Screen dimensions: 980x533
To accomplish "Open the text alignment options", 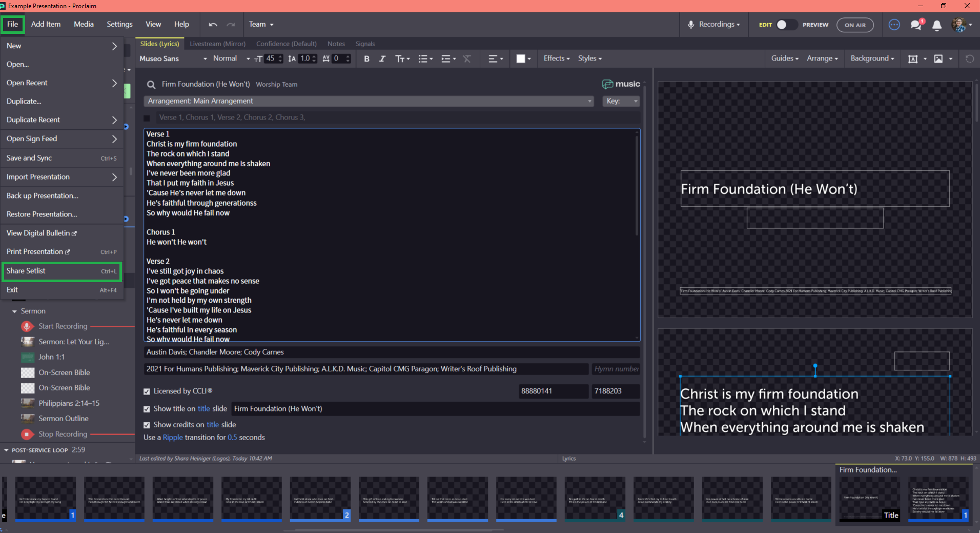I will tap(495, 58).
